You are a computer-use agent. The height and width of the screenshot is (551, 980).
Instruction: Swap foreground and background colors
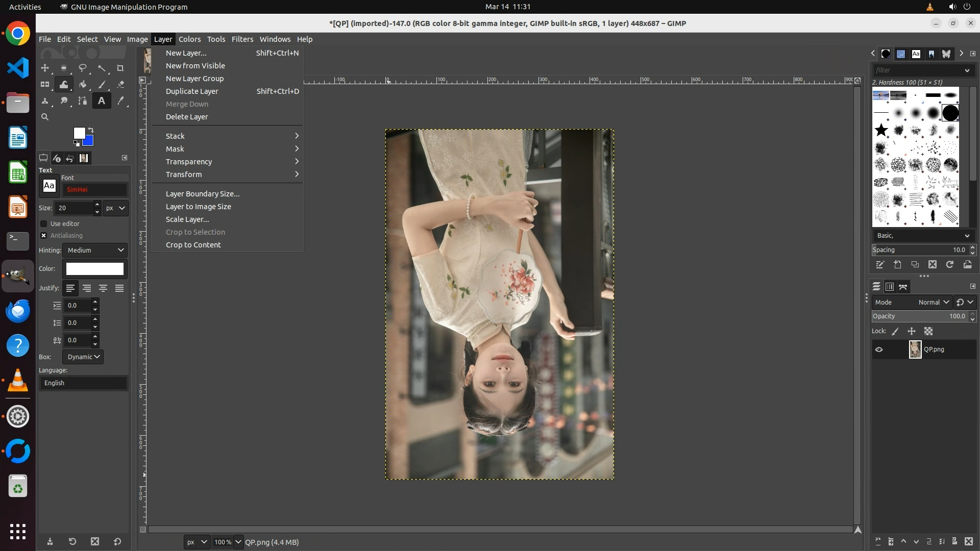(x=91, y=130)
